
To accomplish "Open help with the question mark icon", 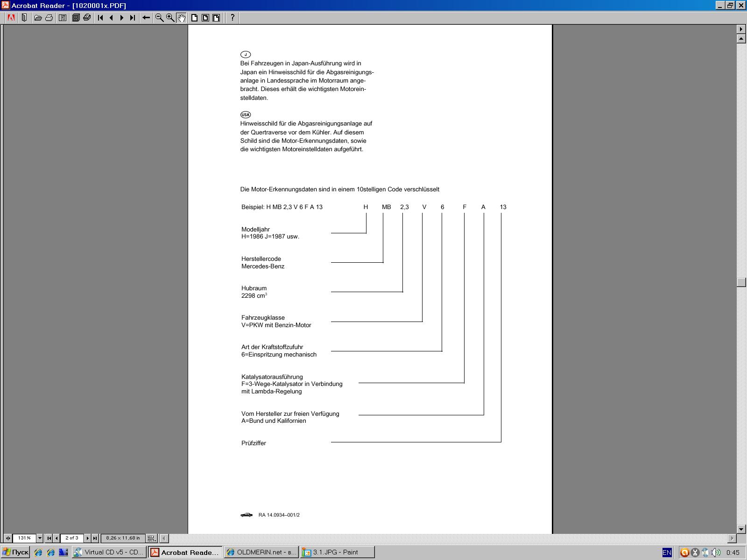I will [x=233, y=18].
